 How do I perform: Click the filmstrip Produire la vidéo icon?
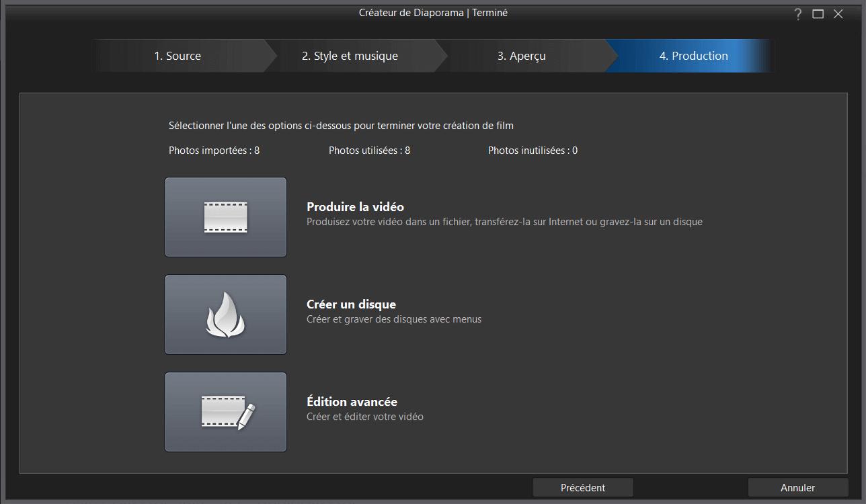coord(226,217)
